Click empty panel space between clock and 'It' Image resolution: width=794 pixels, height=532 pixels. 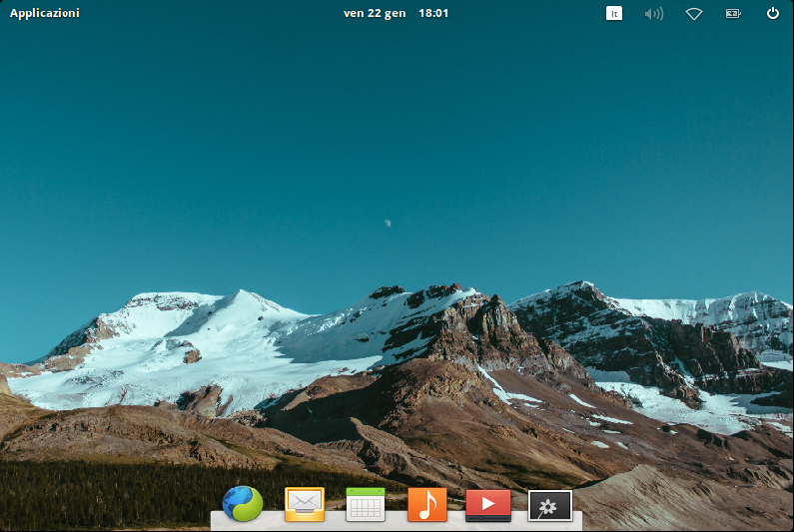click(x=529, y=13)
